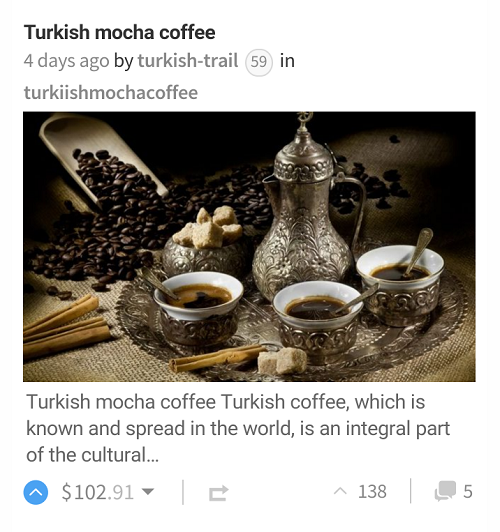Show the list of 138 voters
Screen dimensions: 500x532
pos(372,491)
